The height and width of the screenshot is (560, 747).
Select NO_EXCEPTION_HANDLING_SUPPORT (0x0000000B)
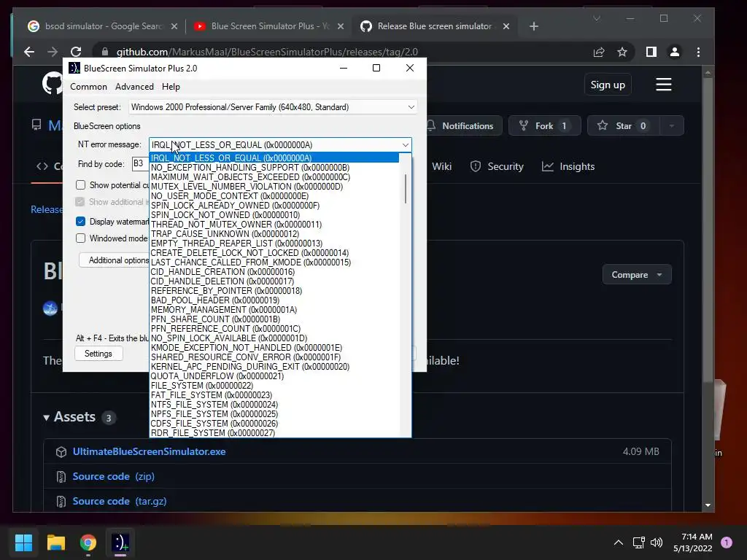274,168
